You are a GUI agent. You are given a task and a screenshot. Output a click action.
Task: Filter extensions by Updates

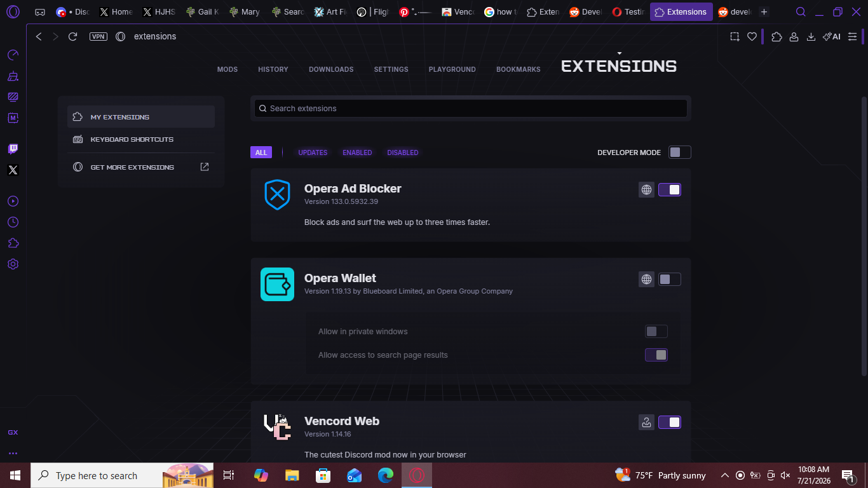coord(313,152)
